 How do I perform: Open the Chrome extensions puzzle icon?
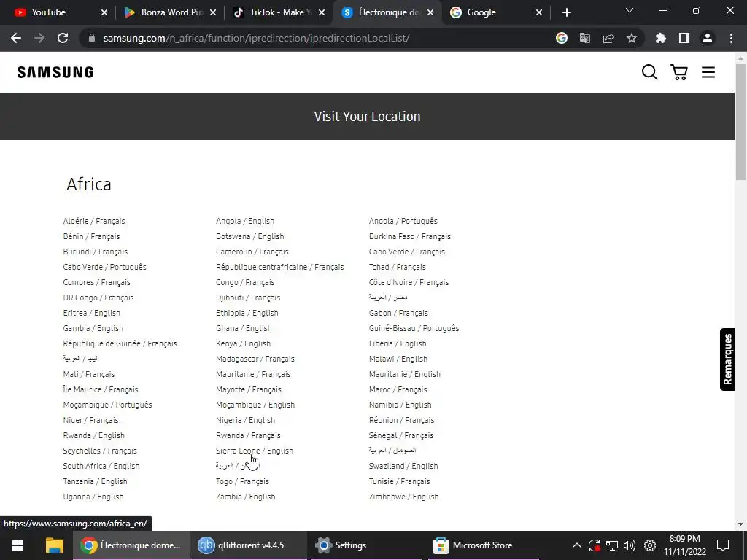click(x=661, y=38)
